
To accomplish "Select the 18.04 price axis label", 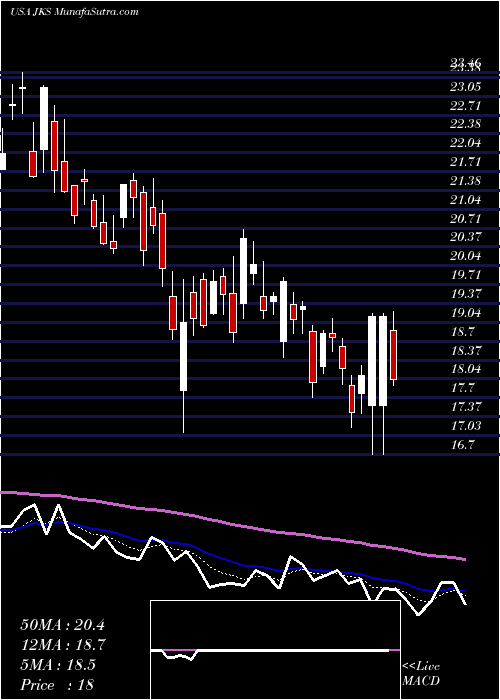I will [466, 369].
